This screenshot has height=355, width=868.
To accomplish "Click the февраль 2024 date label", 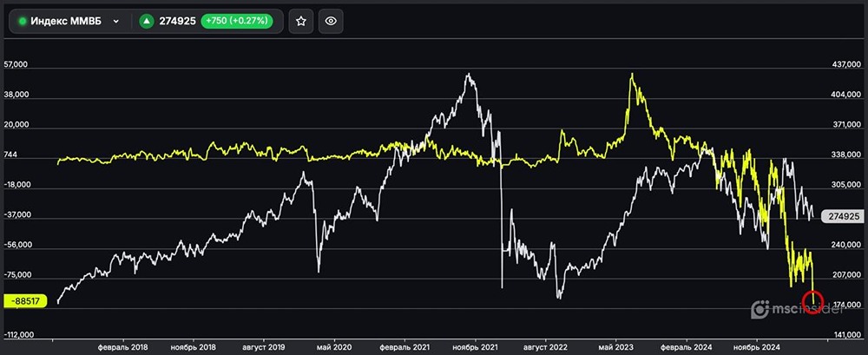I will click(x=686, y=347).
